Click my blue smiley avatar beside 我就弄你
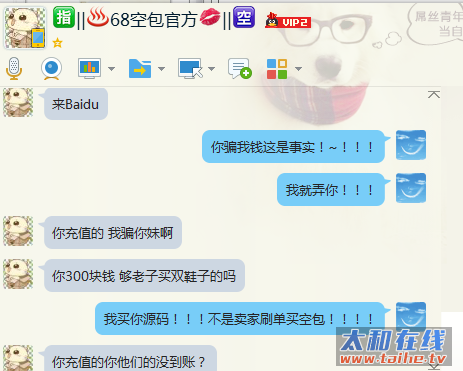The width and height of the screenshot is (463, 371). pyautogui.click(x=411, y=188)
